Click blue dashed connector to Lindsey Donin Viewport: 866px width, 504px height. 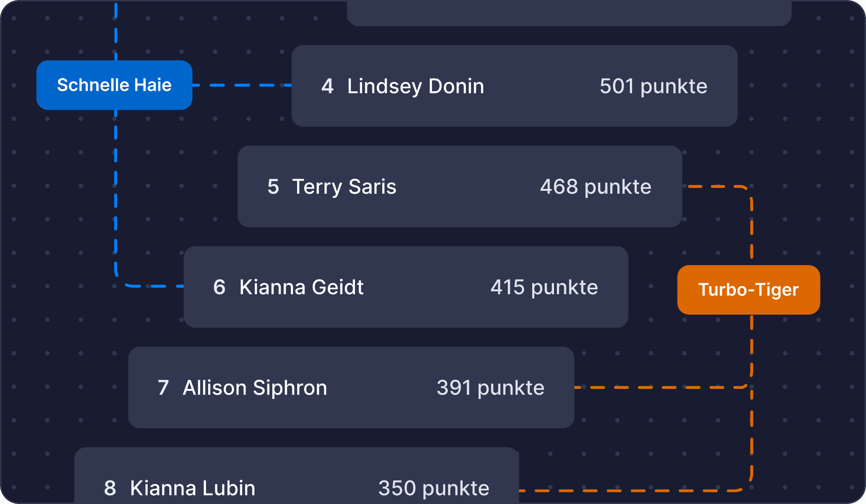click(x=242, y=85)
